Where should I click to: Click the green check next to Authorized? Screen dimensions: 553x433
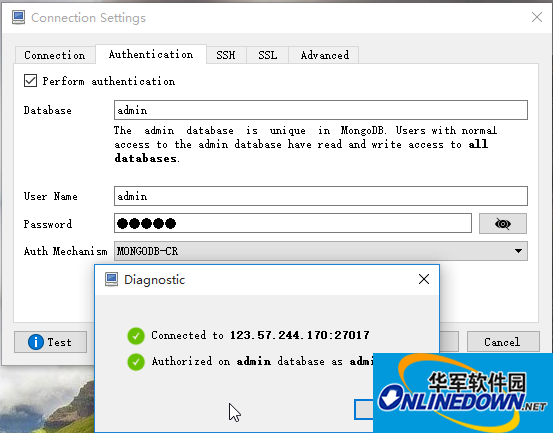click(x=136, y=362)
